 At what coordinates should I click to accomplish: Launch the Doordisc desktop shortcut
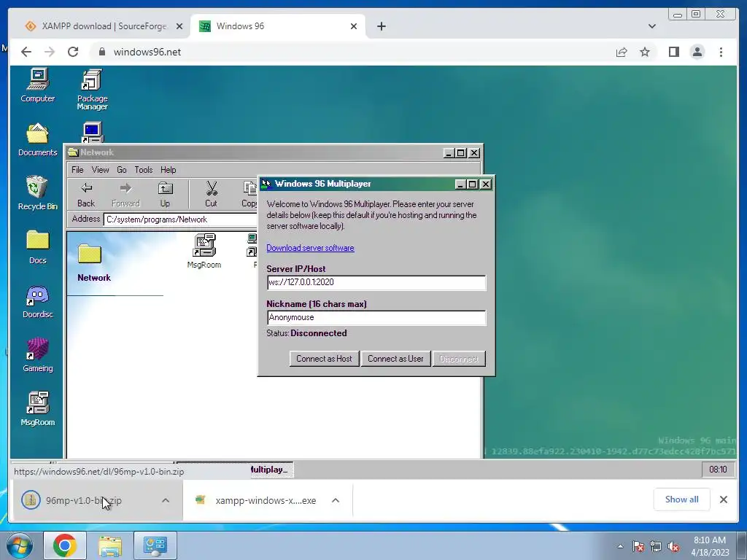click(38, 301)
